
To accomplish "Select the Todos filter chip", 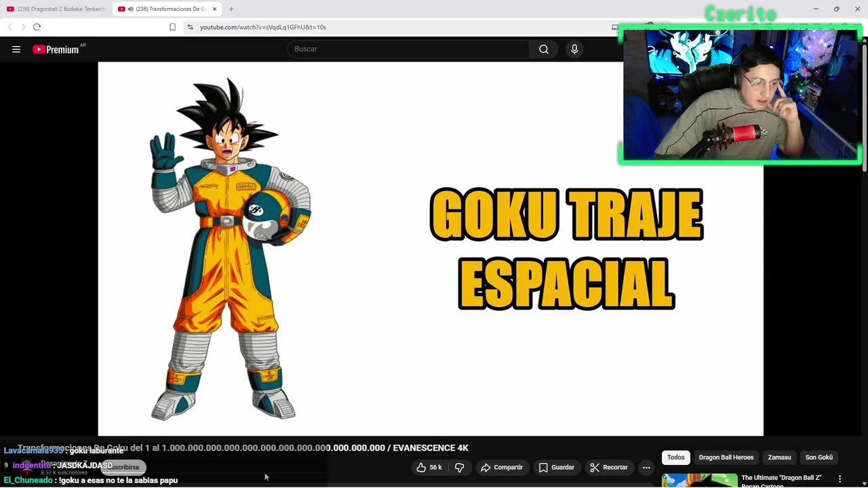I will (675, 457).
